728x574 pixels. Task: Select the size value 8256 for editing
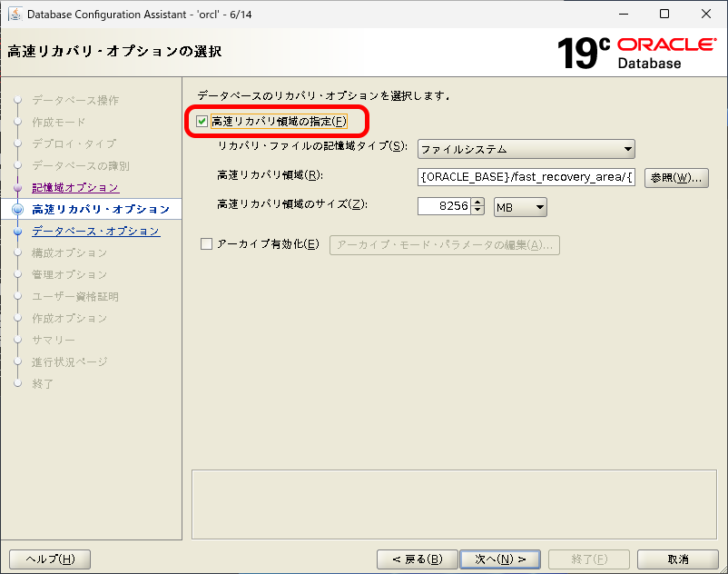pos(444,207)
